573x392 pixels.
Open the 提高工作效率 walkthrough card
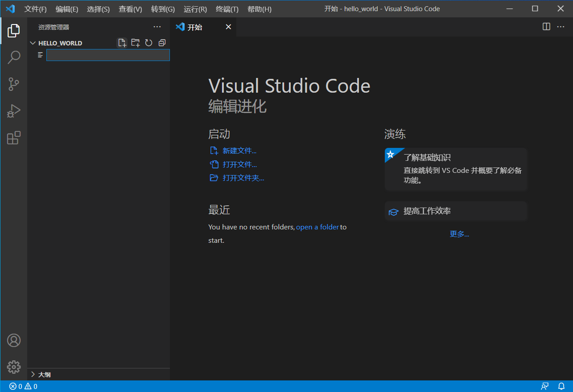(x=456, y=211)
